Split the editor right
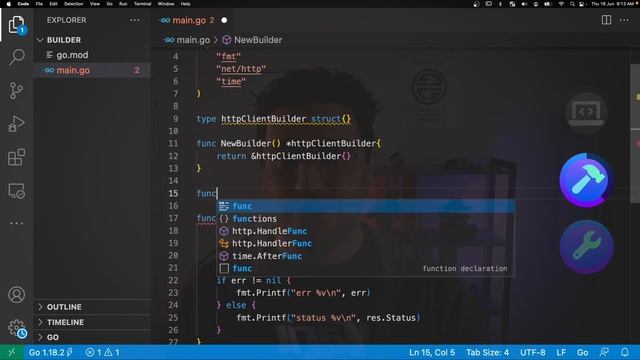The width and height of the screenshot is (640, 360). 607,20
